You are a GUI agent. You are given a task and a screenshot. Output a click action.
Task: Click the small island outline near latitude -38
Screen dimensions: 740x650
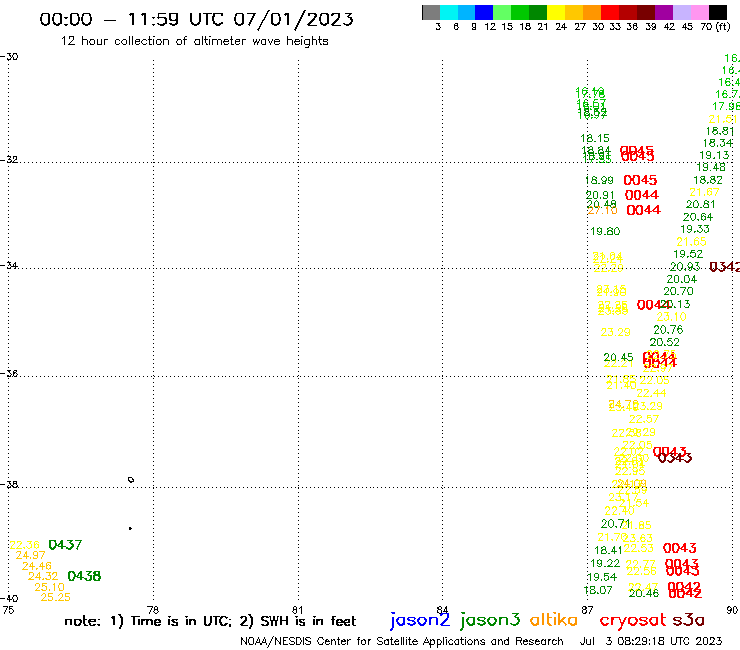coord(131,480)
